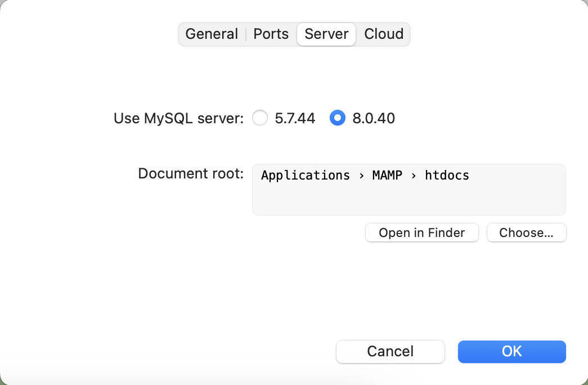The image size is (588, 385).
Task: Select MySQL server version 5.7.44
Action: click(x=260, y=118)
